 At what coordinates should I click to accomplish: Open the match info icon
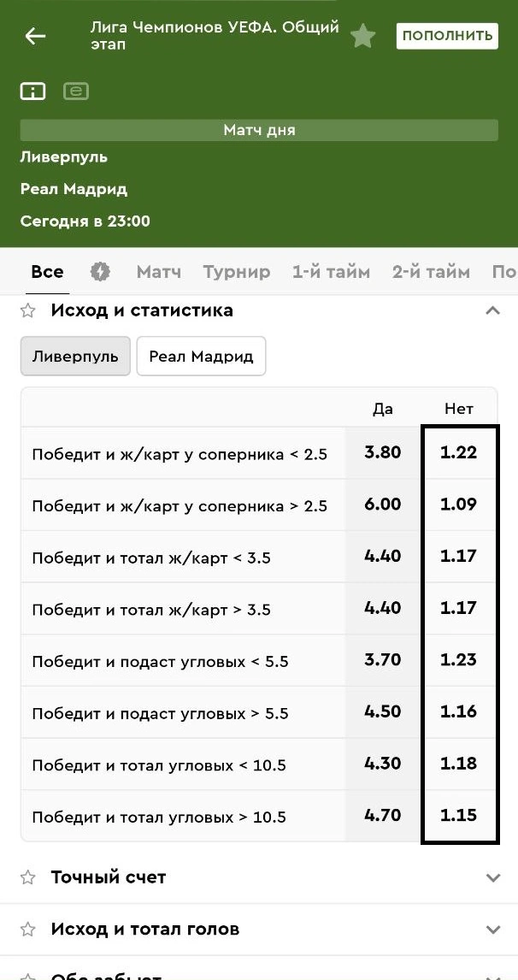click(x=32, y=91)
